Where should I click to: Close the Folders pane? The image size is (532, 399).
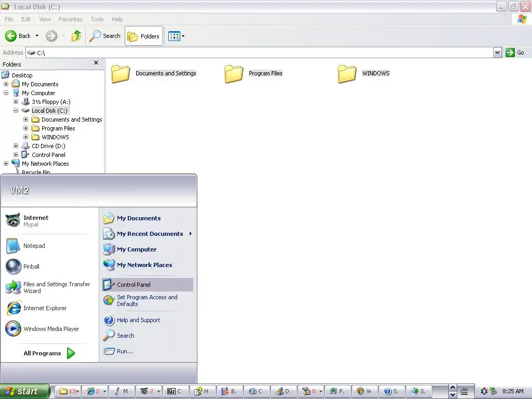coord(96,63)
